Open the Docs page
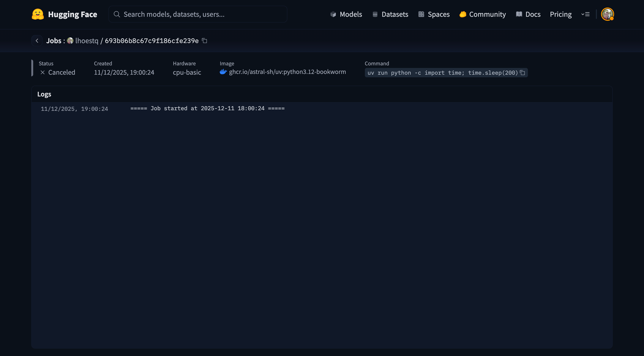The height and width of the screenshot is (356, 644). coord(528,14)
